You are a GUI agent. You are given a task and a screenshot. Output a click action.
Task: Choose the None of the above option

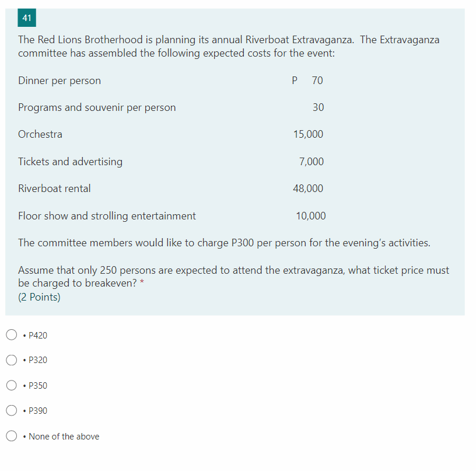coord(11,436)
